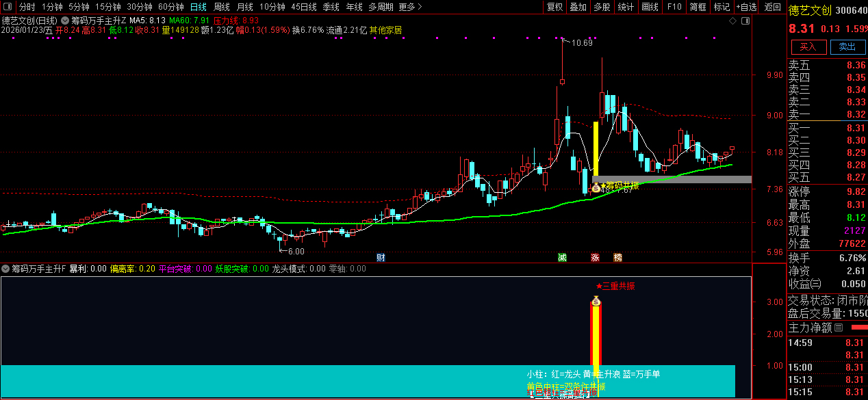
Task: Open the F10 company info
Action: 674,7
